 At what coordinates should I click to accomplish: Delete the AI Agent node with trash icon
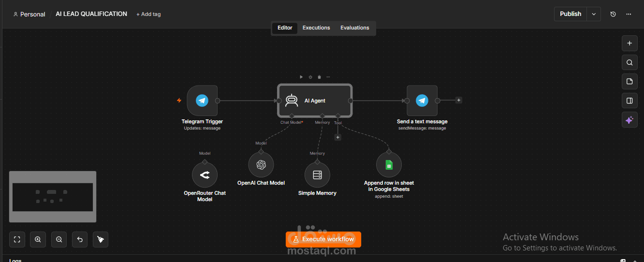coord(319,77)
